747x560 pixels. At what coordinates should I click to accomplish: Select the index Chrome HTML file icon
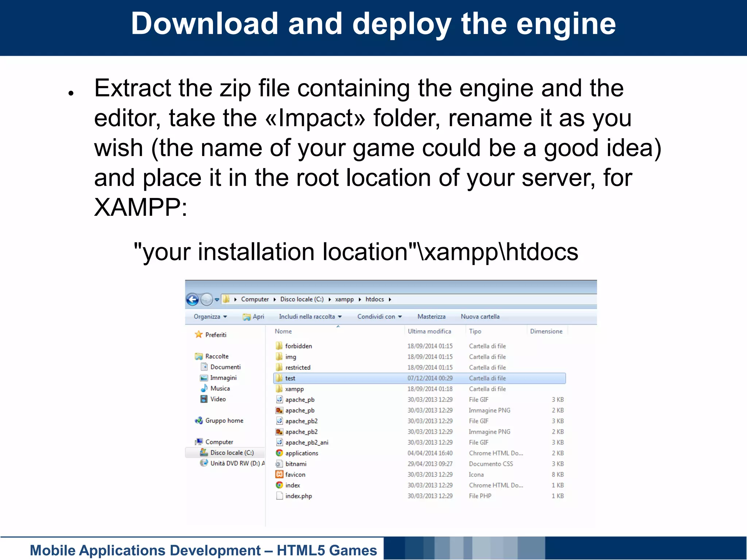pyautogui.click(x=279, y=485)
